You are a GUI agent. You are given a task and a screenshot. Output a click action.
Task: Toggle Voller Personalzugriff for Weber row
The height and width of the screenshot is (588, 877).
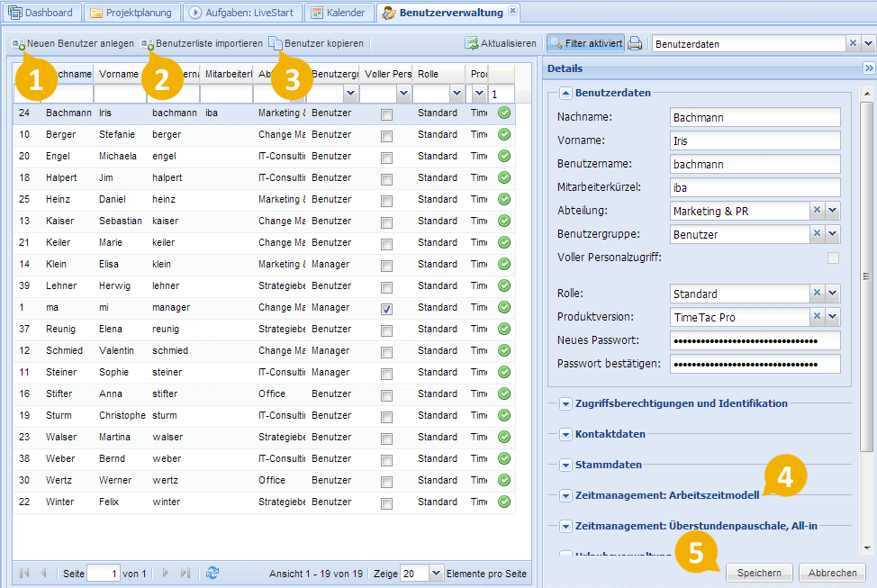click(386, 460)
